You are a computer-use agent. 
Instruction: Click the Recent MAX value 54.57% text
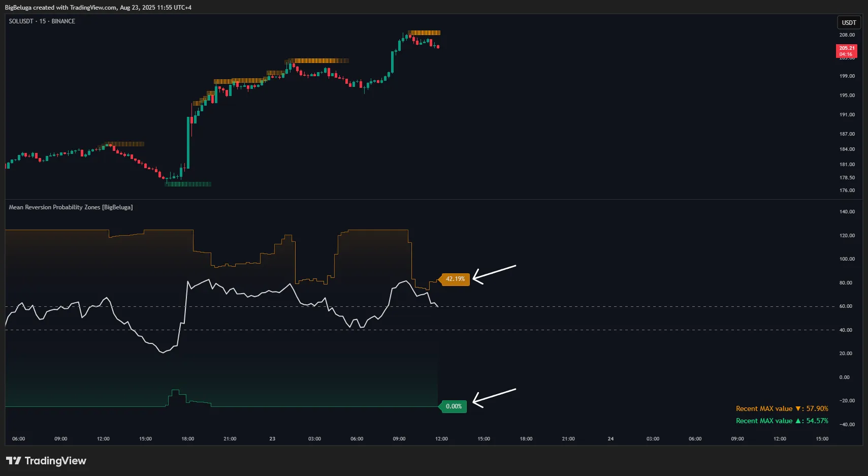pos(782,421)
